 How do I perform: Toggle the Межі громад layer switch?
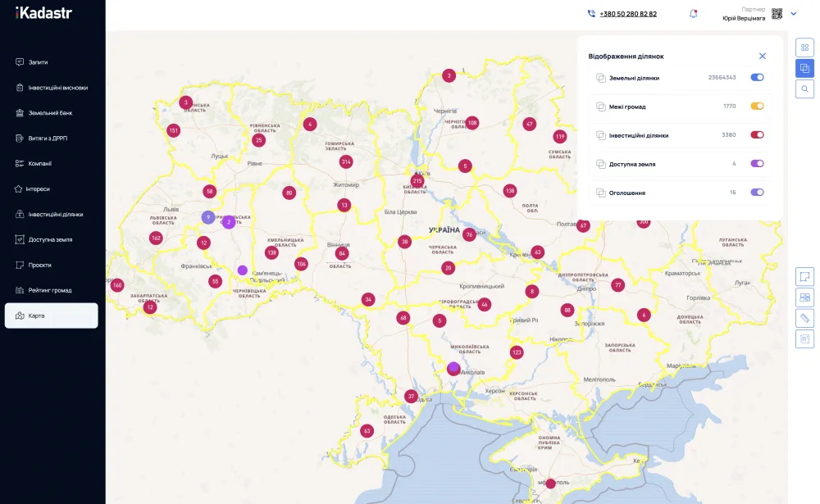coord(757,107)
